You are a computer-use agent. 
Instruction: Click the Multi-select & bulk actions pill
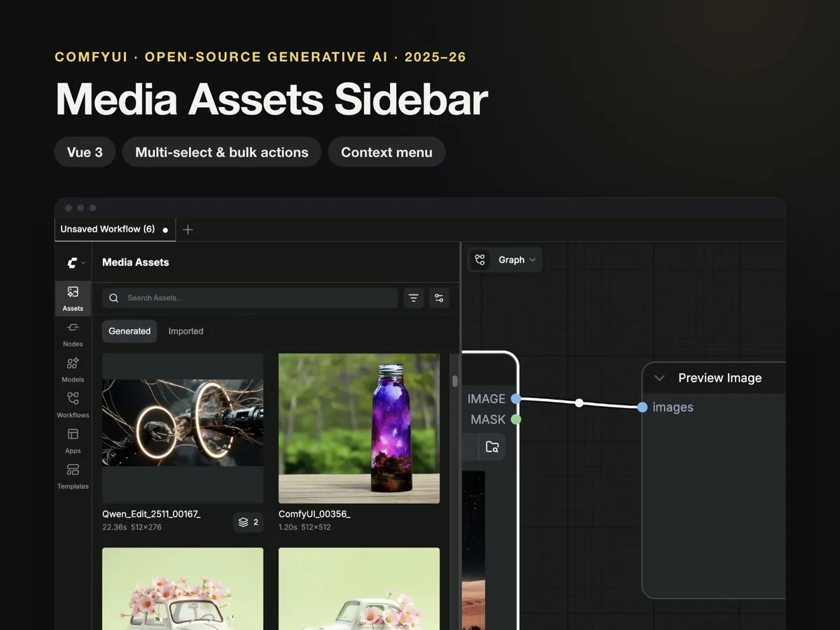click(222, 152)
